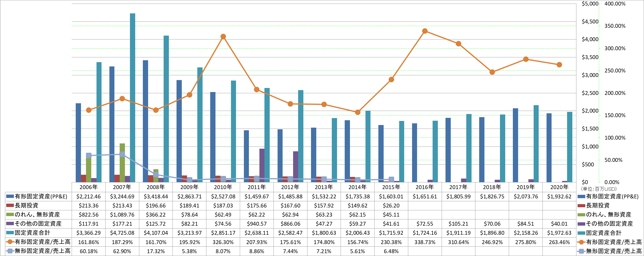The width and height of the screenshot is (644, 256).
Task: Click the $2,500 axis label
Action: tap(590, 93)
